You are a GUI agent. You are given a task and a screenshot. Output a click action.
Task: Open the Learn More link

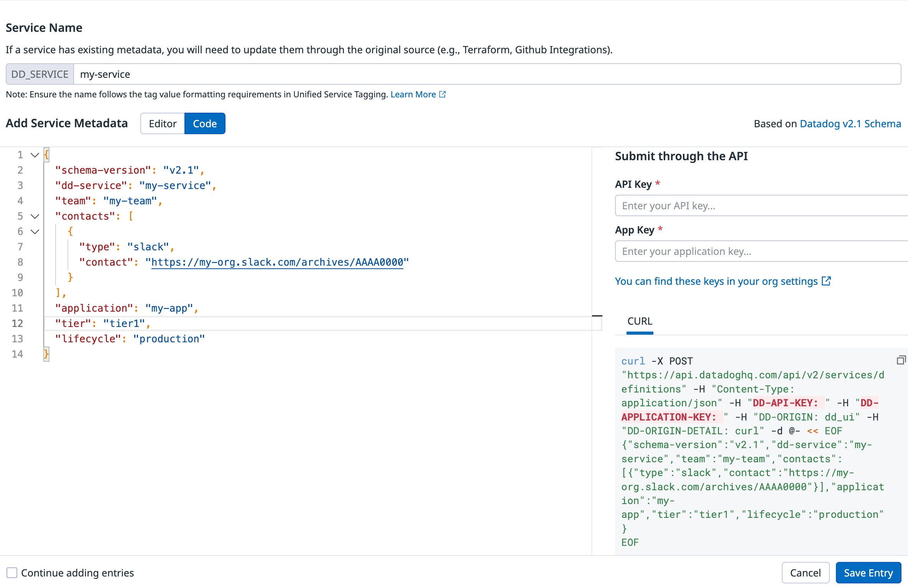[413, 94]
